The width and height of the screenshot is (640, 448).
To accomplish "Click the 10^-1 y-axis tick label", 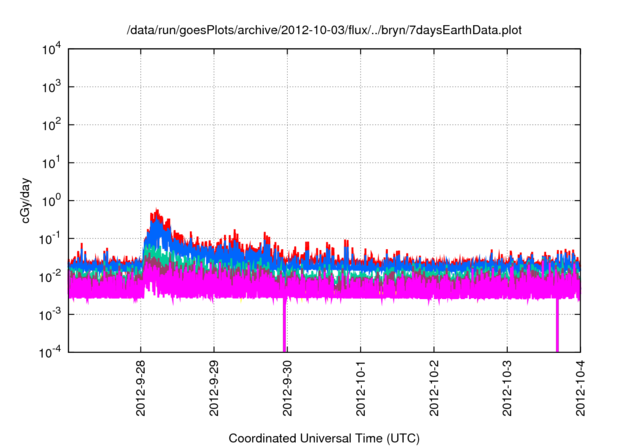I will coord(49,238).
